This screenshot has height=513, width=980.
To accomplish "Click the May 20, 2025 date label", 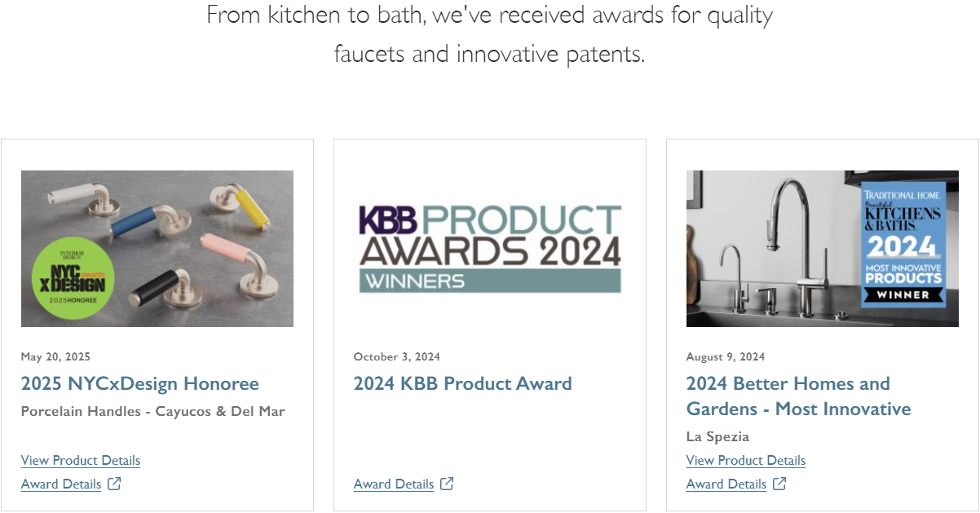I will (55, 356).
